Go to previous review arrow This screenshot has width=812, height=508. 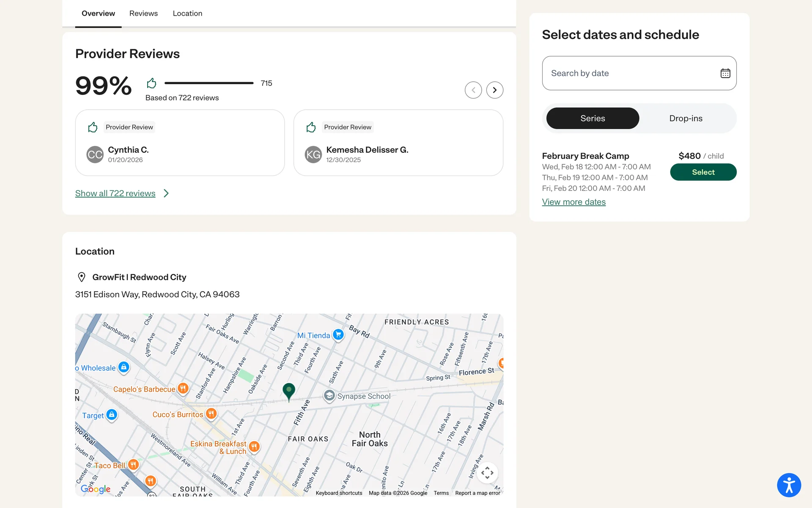coord(473,90)
